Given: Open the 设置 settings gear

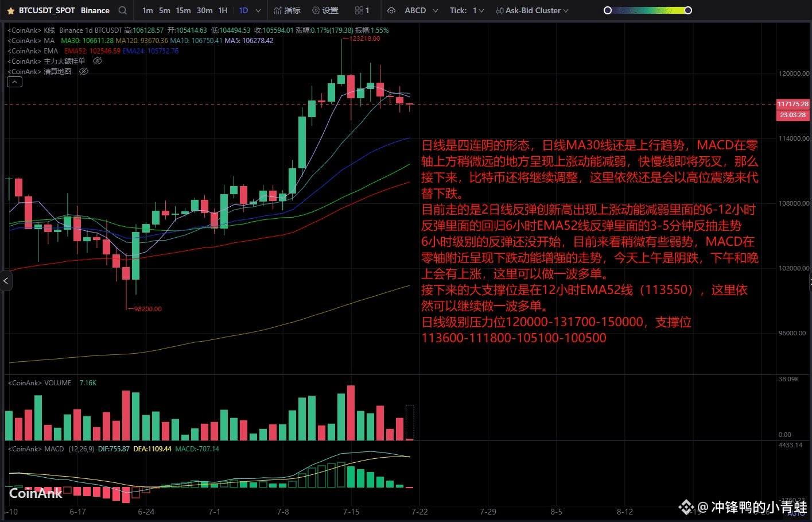Looking at the screenshot, I should coord(325,10).
